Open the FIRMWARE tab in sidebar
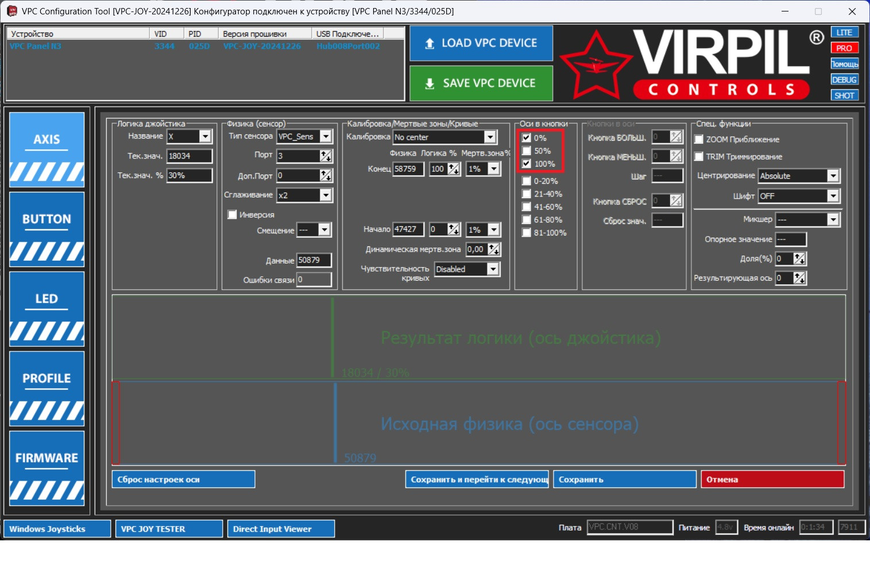The width and height of the screenshot is (870, 588). coord(47,469)
